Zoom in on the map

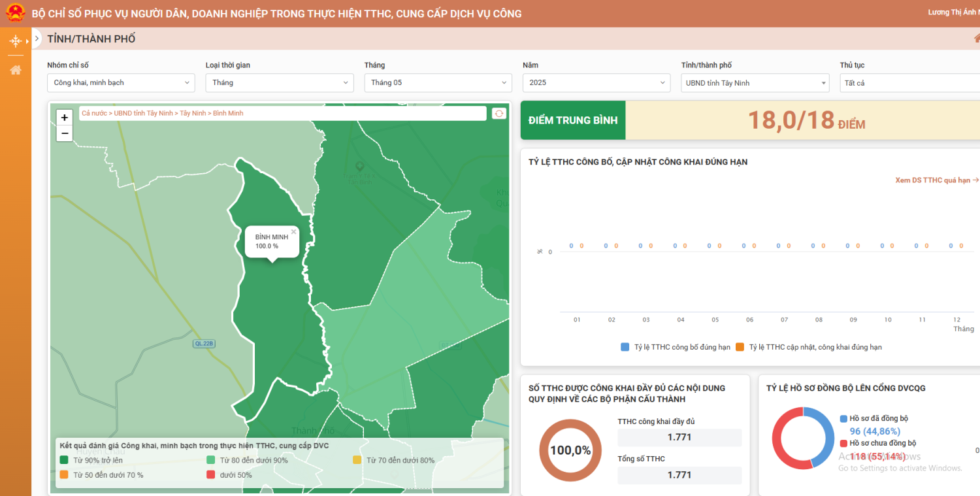click(x=65, y=118)
